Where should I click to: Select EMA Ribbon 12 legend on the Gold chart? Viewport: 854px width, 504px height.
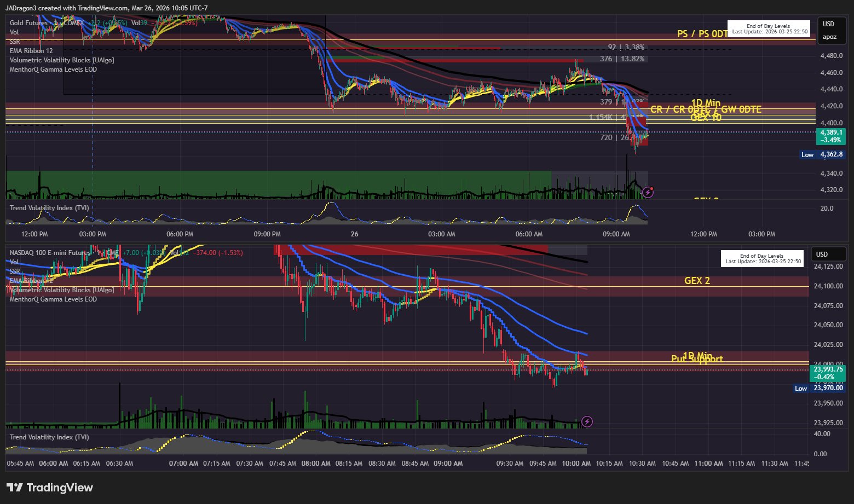[31, 51]
